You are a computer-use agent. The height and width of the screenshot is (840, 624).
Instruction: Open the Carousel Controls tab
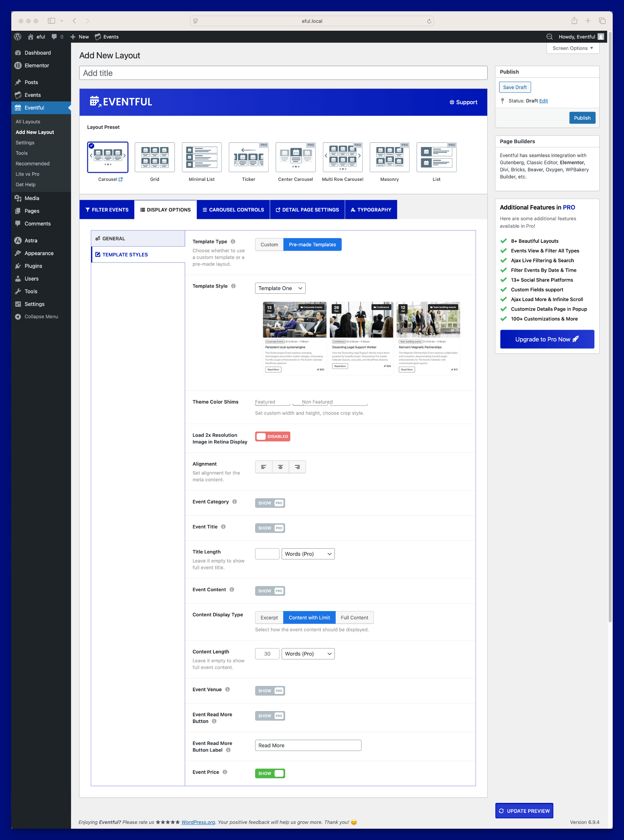coord(233,210)
